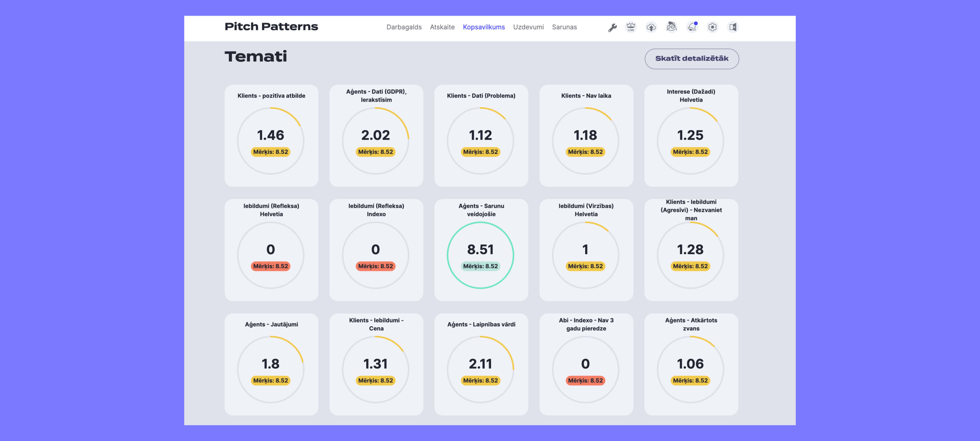Open the cloud upload feature
980x441 pixels.
click(x=651, y=27)
